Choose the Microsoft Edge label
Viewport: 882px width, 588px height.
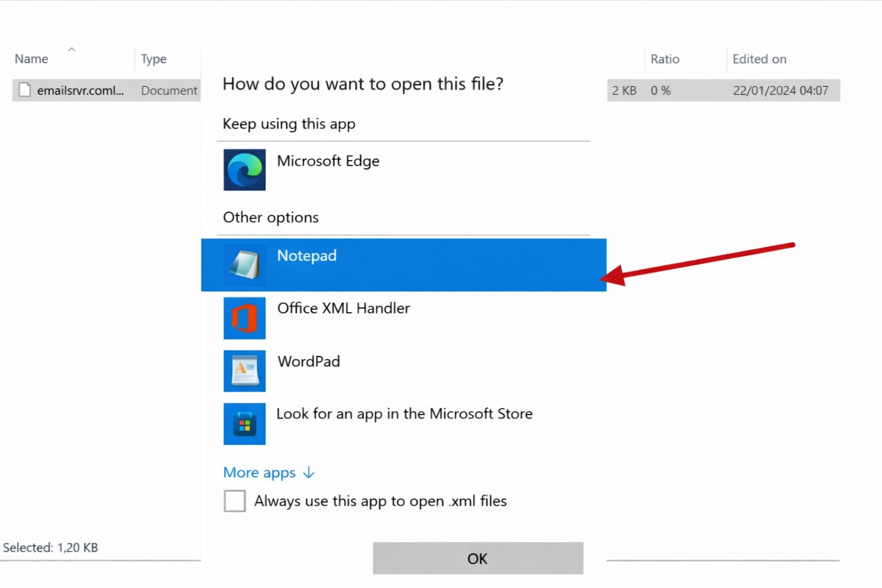[328, 161]
